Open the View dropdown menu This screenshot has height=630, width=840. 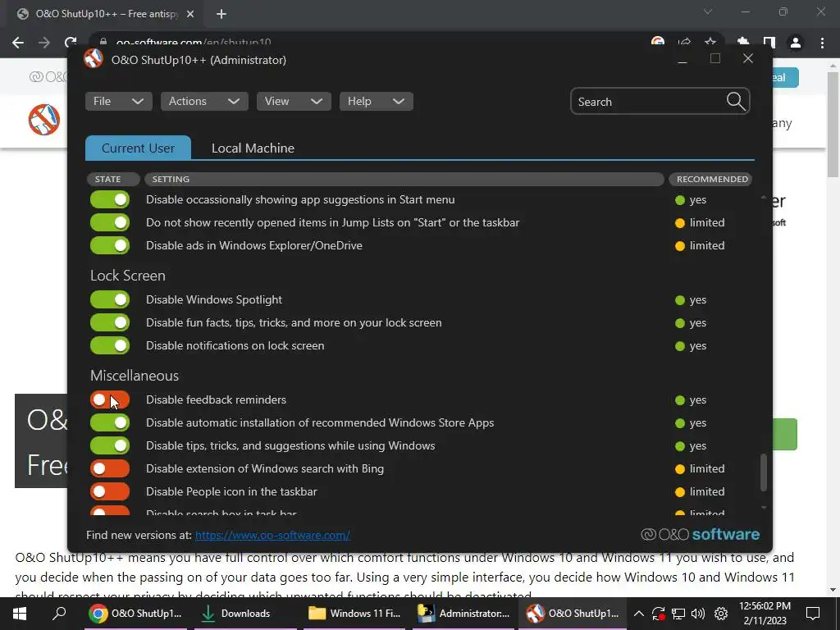294,101
